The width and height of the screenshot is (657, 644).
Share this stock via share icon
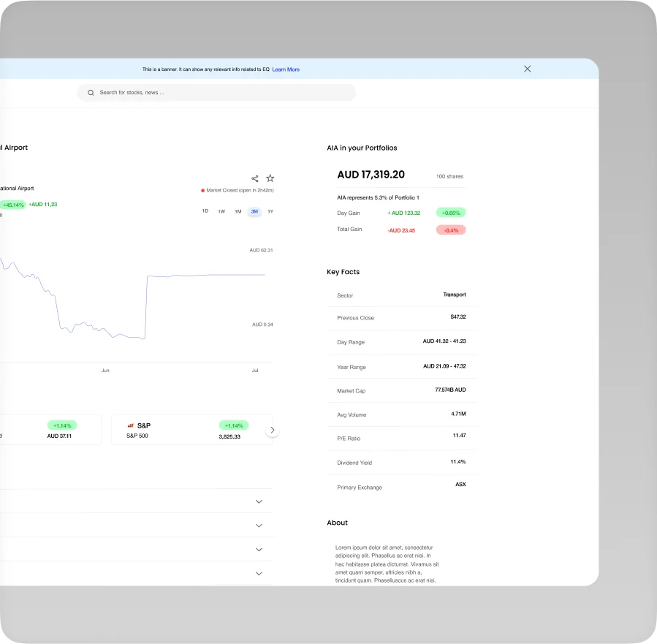(255, 178)
